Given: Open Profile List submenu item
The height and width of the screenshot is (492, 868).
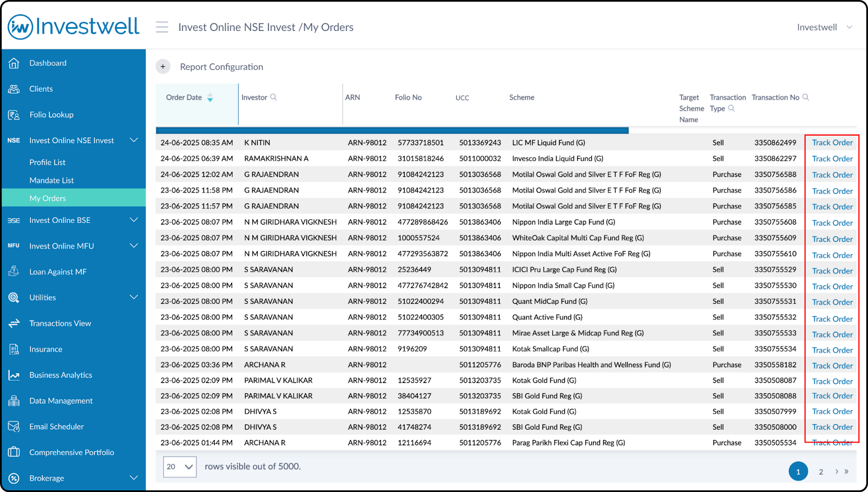Looking at the screenshot, I should [x=47, y=162].
